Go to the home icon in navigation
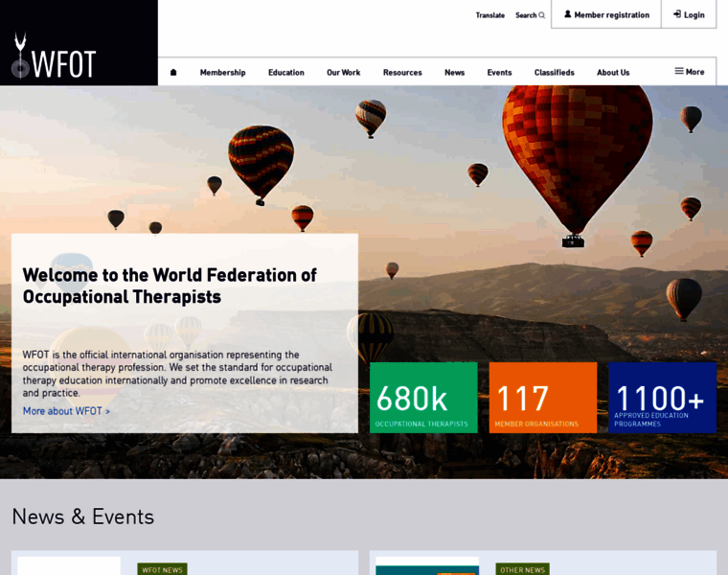728x575 pixels. [173, 72]
